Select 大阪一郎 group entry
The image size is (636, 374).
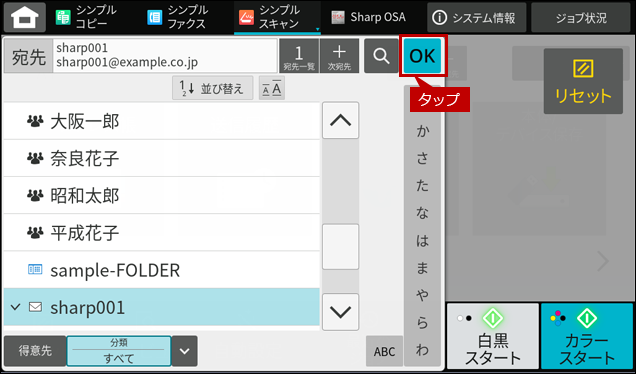[x=161, y=121]
